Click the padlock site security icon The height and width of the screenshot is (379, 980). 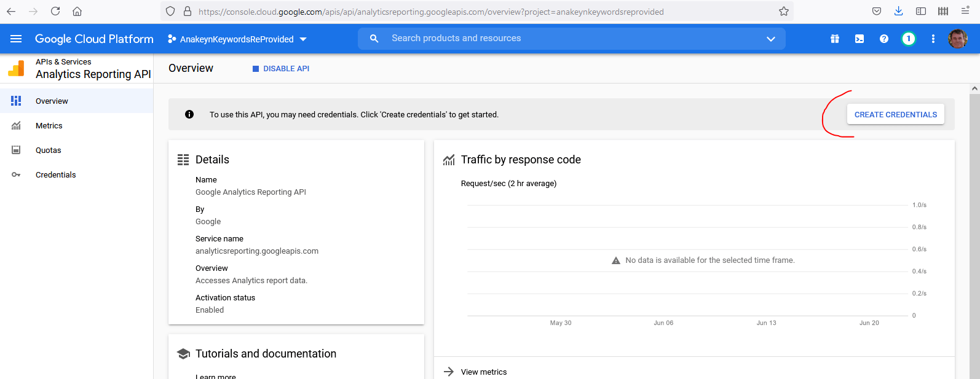click(x=187, y=11)
